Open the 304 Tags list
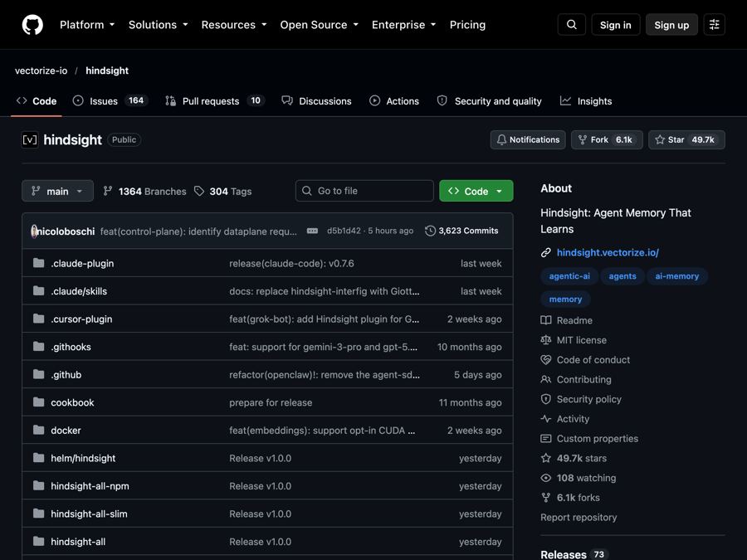Screen dimensions: 747x560 point(223,192)
